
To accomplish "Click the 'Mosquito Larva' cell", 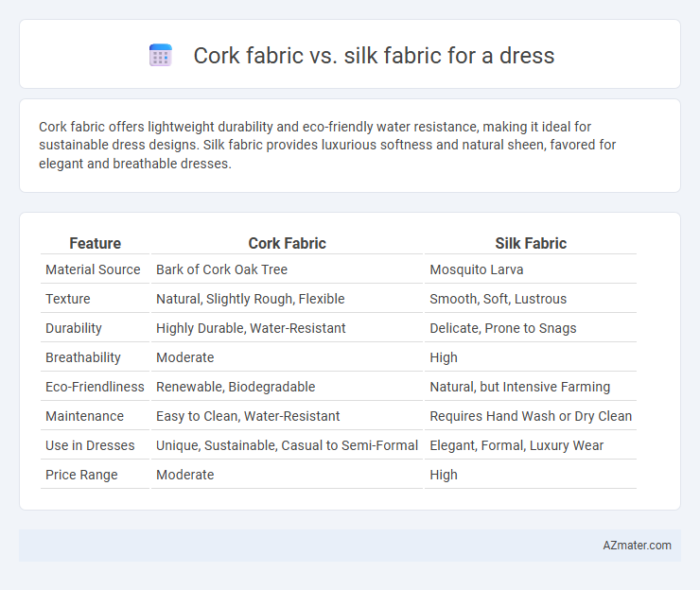I will click(477, 269).
